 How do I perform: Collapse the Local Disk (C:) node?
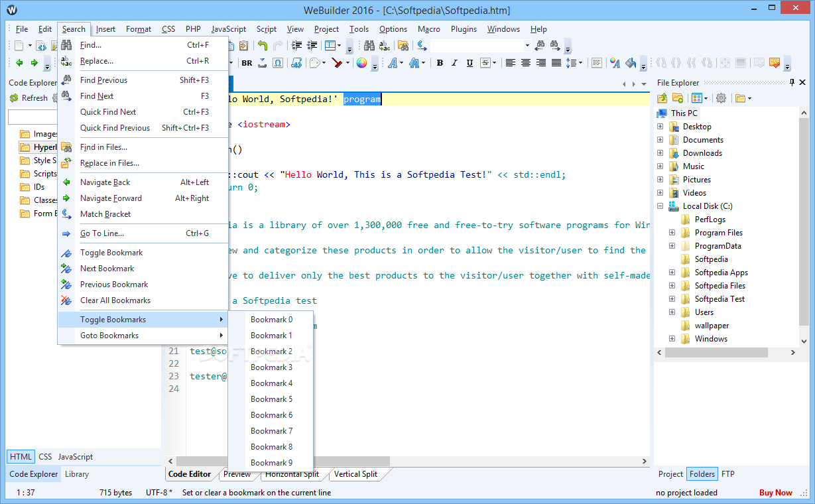pyautogui.click(x=660, y=206)
